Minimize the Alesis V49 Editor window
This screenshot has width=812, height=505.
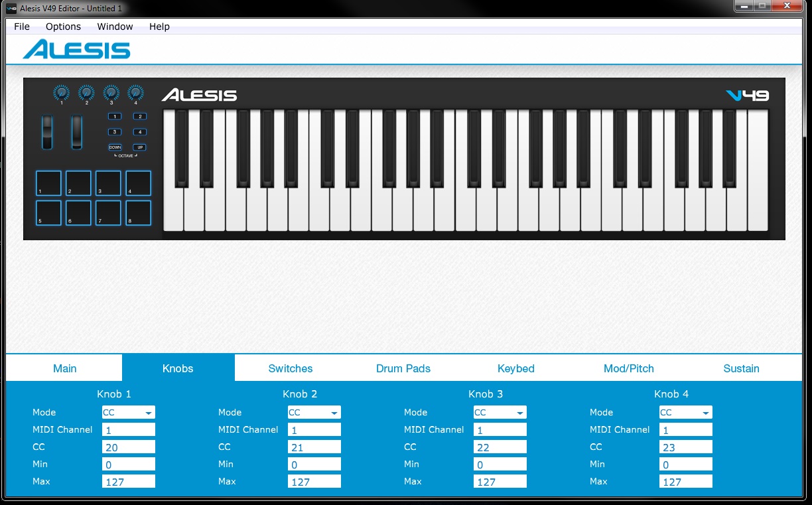pos(743,6)
